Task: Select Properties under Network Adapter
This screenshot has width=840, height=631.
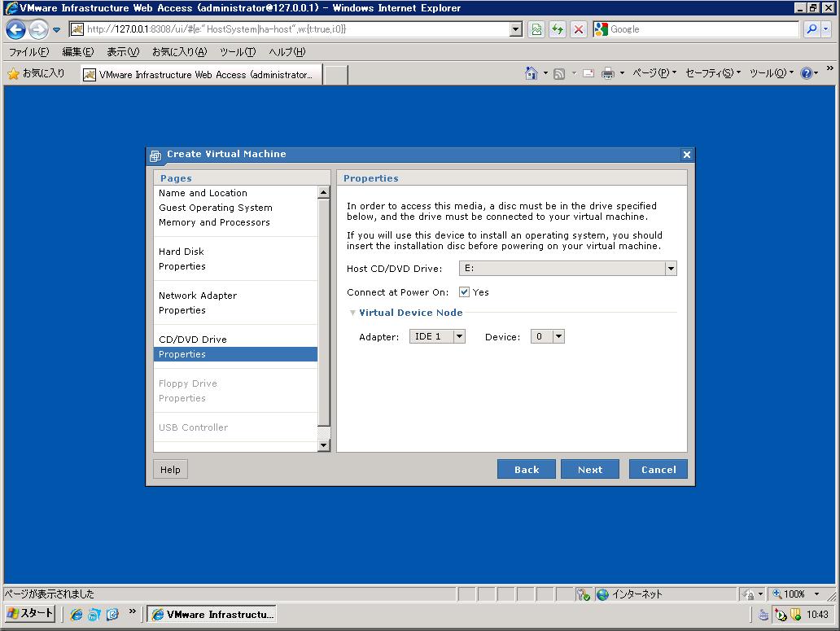Action: [182, 310]
